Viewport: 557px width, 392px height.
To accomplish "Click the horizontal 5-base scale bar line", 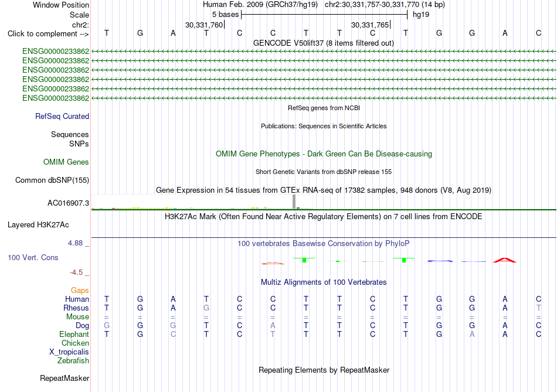I will point(324,15).
